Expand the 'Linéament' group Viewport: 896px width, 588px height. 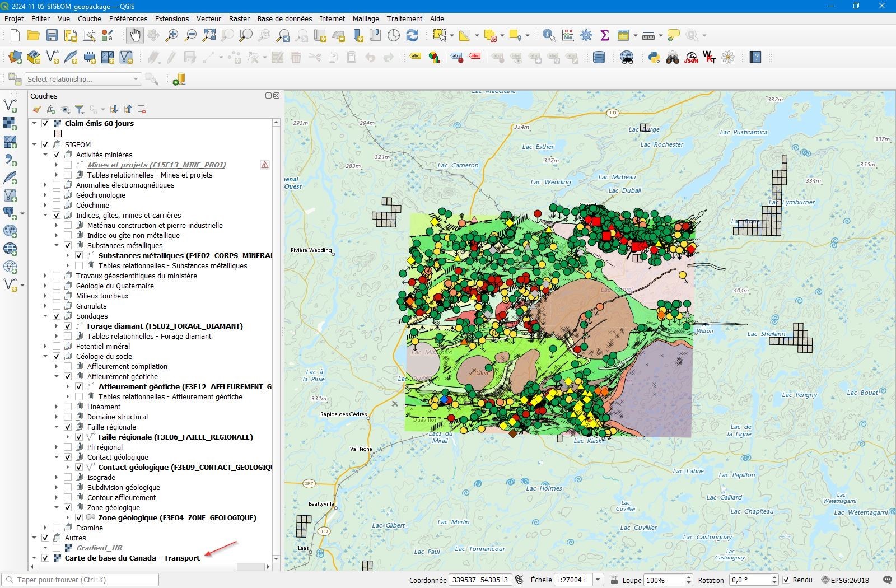57,407
